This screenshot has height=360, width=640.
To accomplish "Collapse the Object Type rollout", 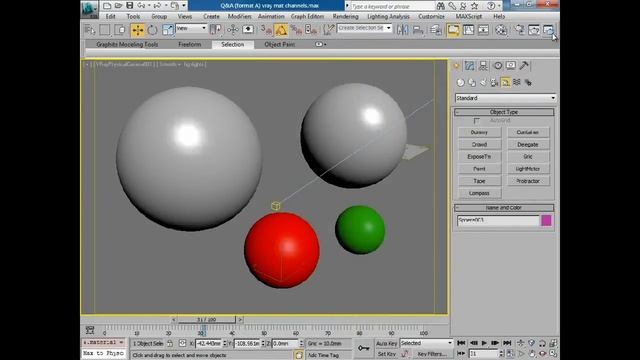I will click(504, 112).
